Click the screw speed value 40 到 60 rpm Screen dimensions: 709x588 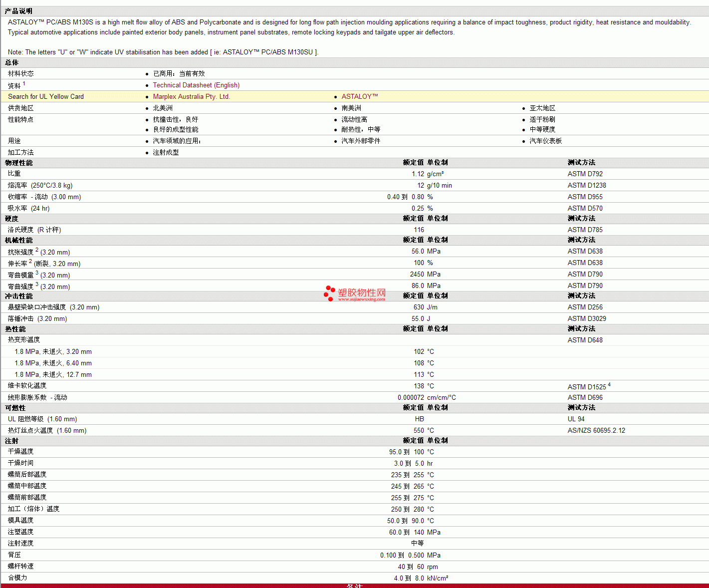point(418,567)
